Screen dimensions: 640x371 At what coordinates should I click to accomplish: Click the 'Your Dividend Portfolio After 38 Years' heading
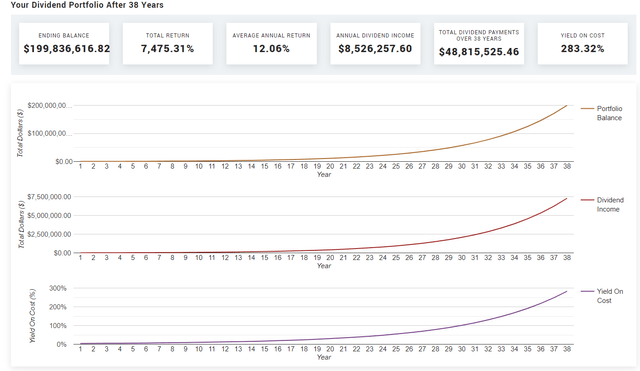tap(87, 5)
